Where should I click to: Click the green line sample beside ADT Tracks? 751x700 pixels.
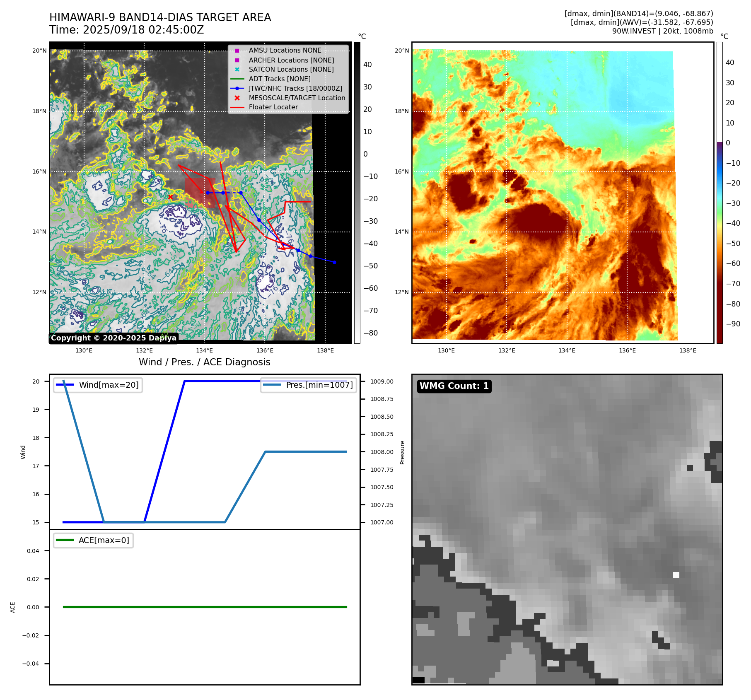coord(237,79)
